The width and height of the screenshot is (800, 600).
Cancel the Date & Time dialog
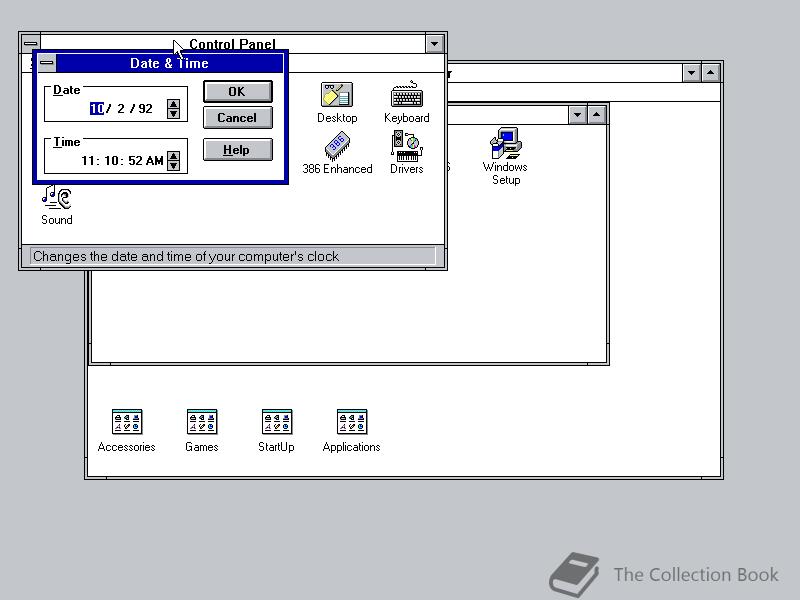[237, 118]
